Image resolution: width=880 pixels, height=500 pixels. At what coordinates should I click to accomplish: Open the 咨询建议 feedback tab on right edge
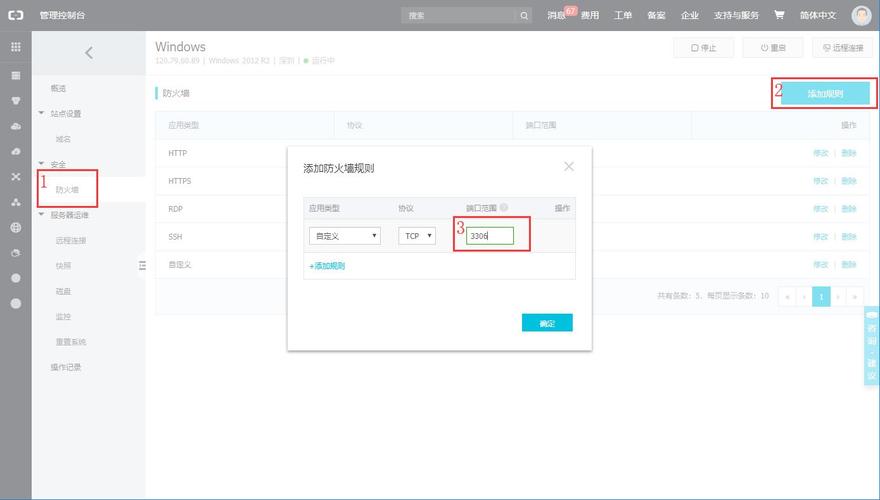point(872,346)
